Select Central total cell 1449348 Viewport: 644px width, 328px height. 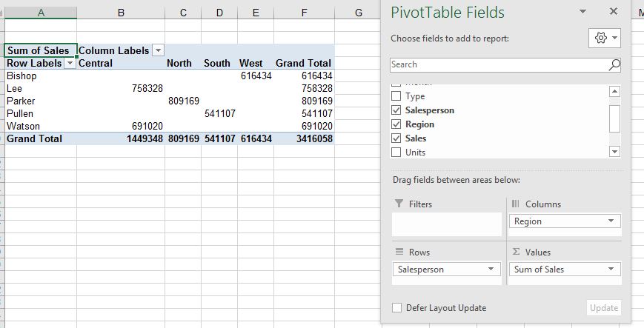121,138
